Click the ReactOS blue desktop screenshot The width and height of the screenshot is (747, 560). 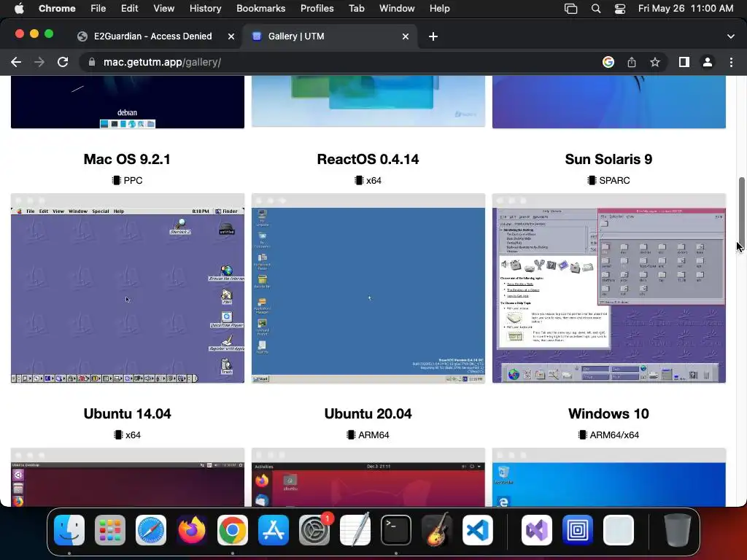tap(368, 288)
